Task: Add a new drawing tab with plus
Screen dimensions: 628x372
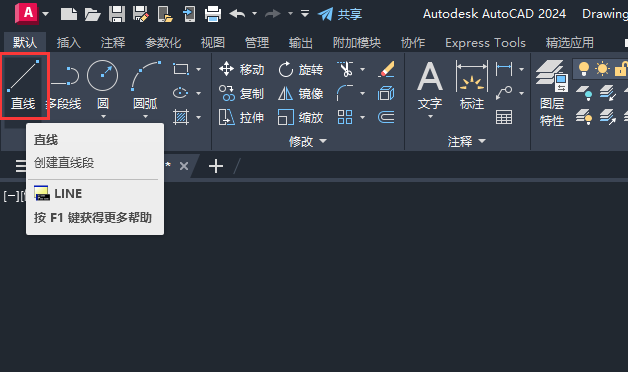Action: coord(216,166)
